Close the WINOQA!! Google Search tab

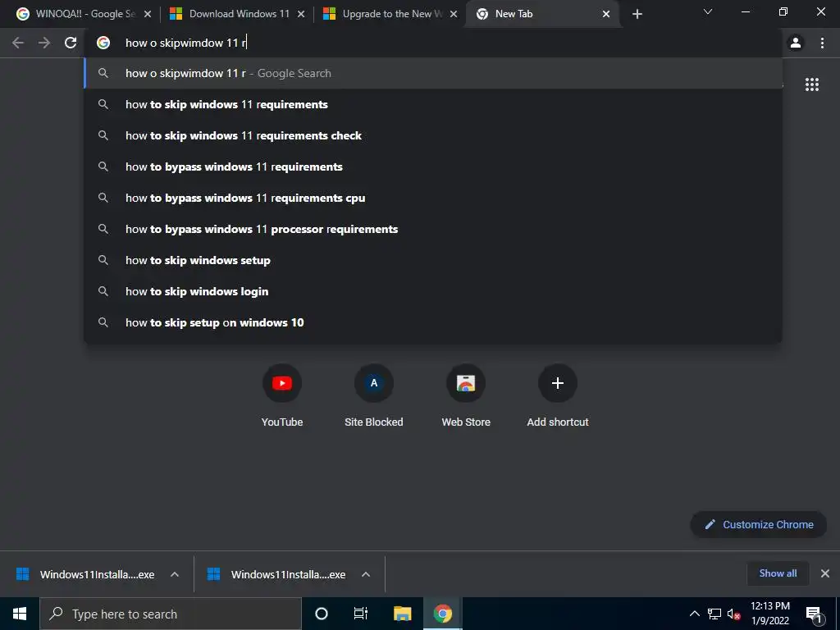pyautogui.click(x=148, y=14)
